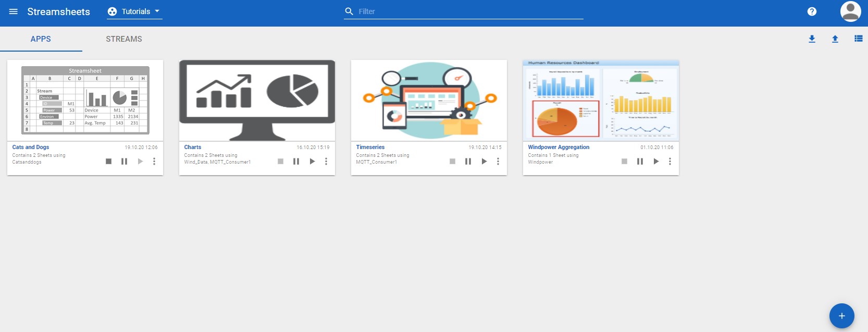Open the Timeseries app thumbnail
The height and width of the screenshot is (332, 868).
[x=429, y=100]
